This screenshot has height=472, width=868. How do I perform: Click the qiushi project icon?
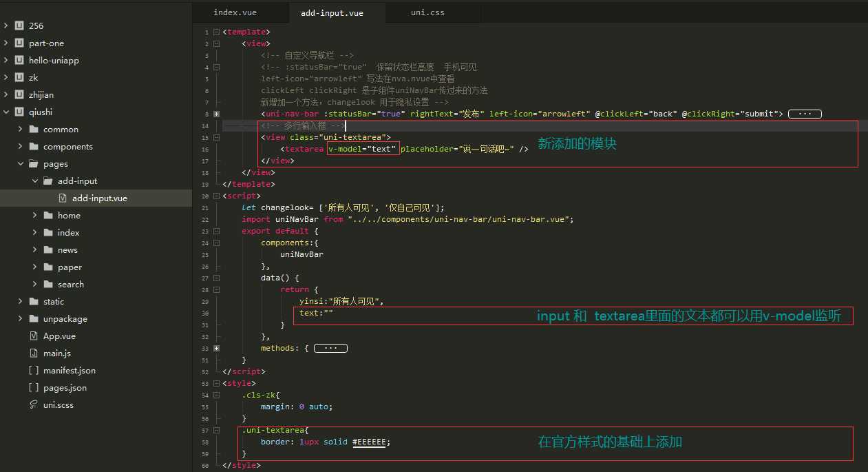pos(20,112)
